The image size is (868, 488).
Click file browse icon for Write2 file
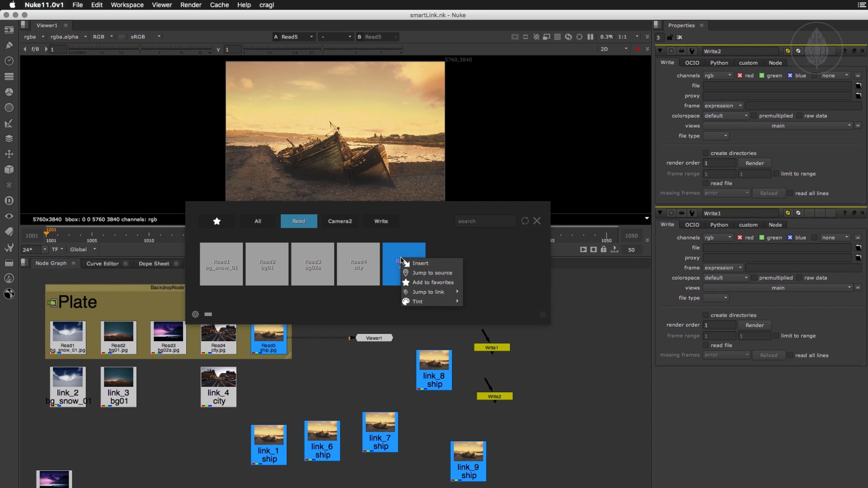(x=858, y=85)
